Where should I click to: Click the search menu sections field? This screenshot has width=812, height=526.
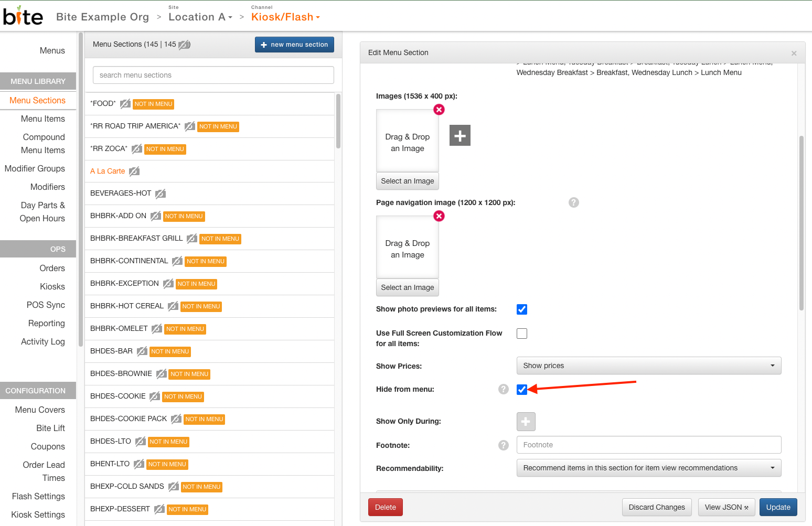coord(213,75)
